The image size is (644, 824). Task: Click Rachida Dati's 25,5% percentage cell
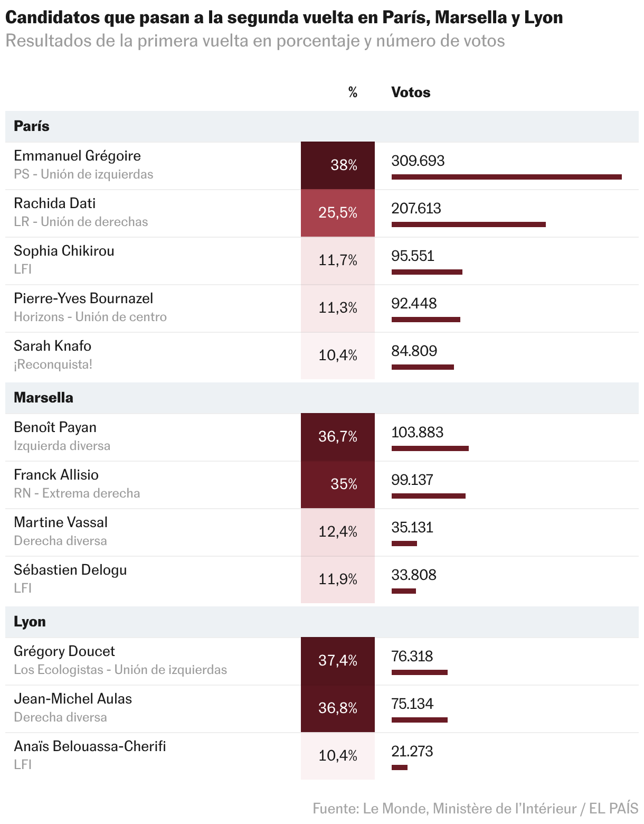tap(338, 213)
